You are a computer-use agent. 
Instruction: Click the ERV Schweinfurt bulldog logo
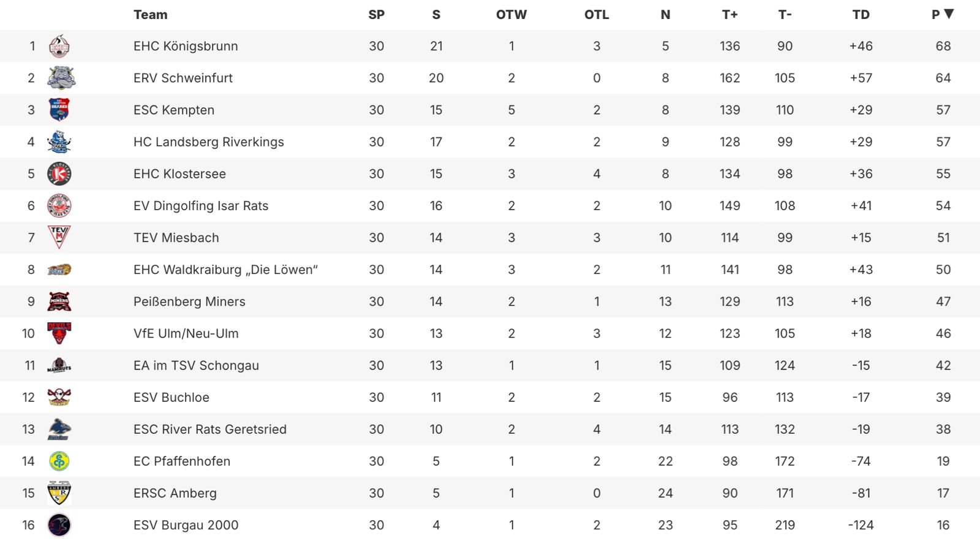click(x=61, y=78)
